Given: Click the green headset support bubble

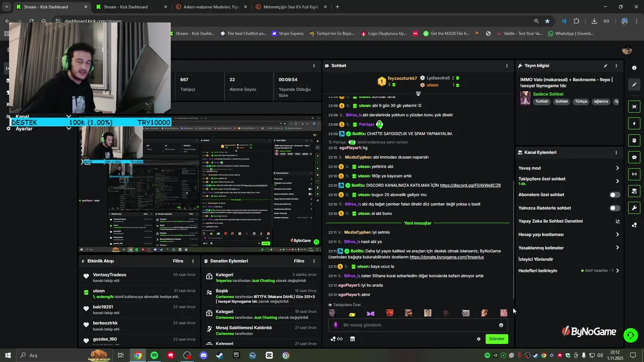Looking at the screenshot, I should pyautogui.click(x=630, y=334).
